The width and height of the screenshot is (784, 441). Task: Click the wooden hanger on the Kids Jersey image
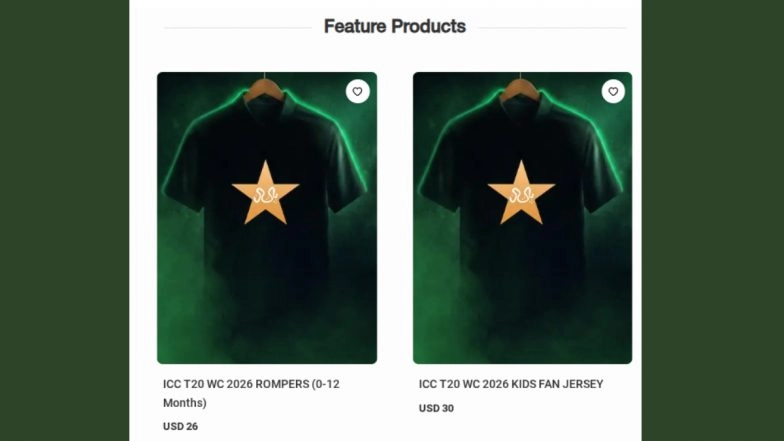(x=521, y=88)
